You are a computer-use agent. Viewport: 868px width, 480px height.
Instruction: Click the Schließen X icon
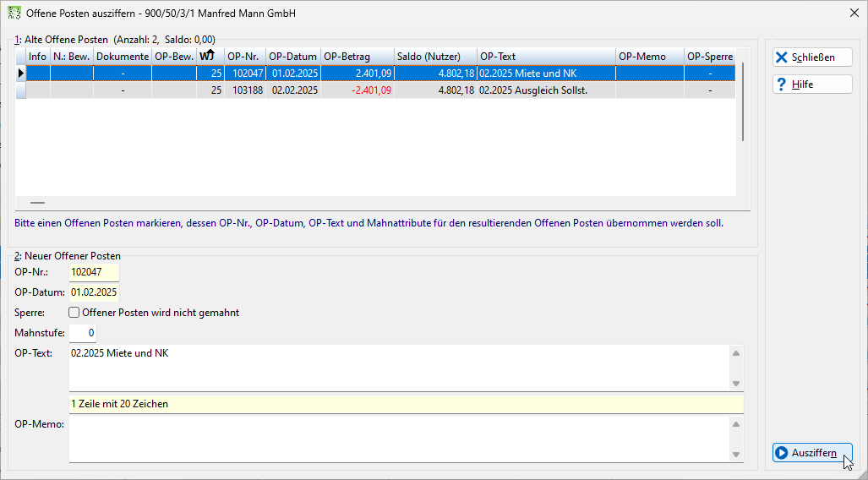click(x=781, y=57)
